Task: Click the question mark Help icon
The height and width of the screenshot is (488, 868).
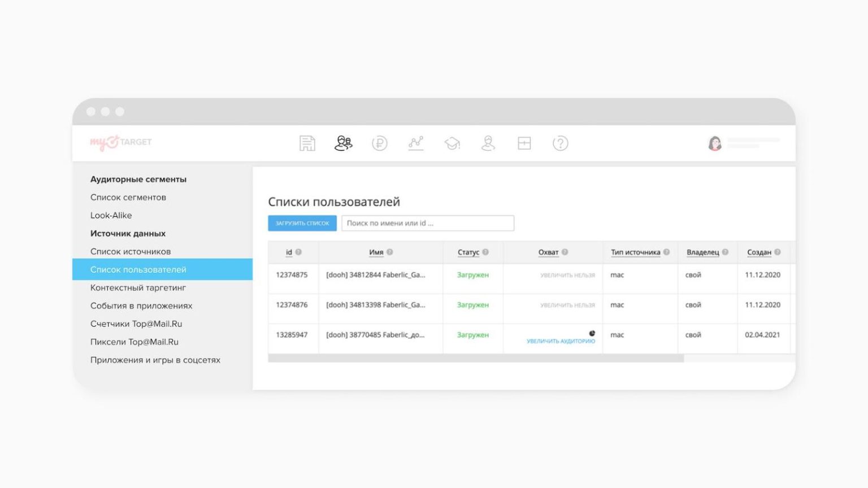Action: click(x=560, y=143)
